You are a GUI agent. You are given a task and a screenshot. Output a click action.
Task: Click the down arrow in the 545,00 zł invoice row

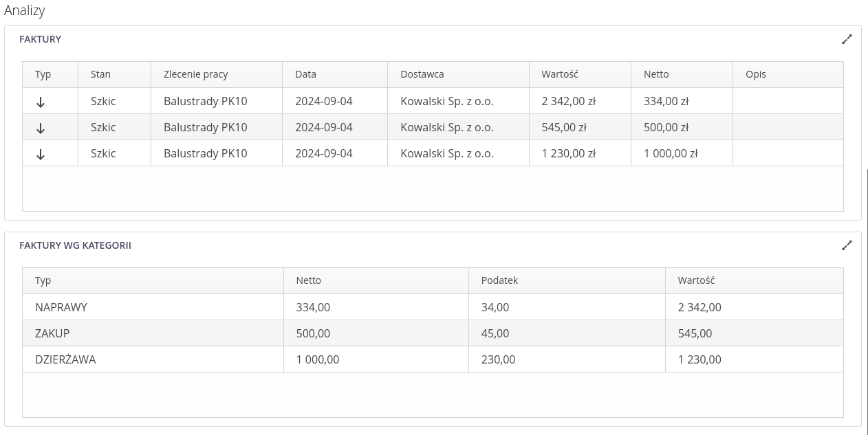(x=41, y=128)
